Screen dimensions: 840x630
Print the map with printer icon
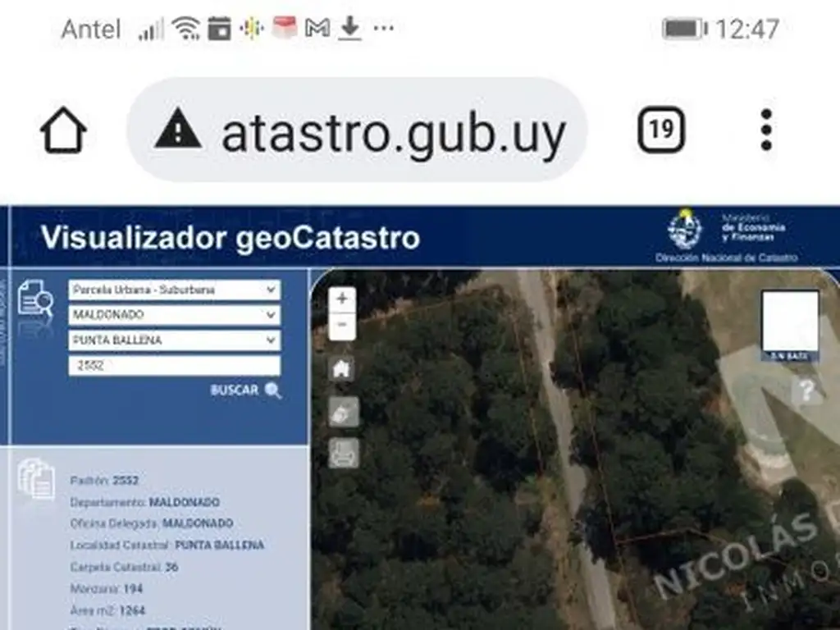[x=343, y=453]
